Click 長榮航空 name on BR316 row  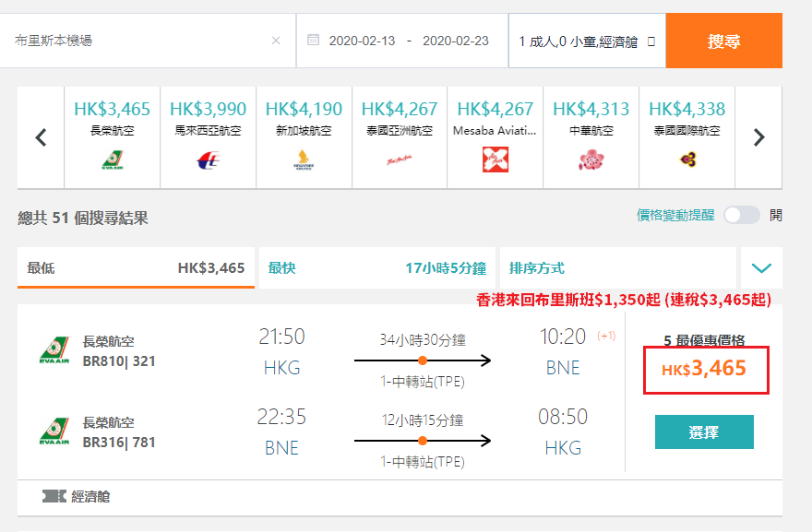tap(109, 423)
